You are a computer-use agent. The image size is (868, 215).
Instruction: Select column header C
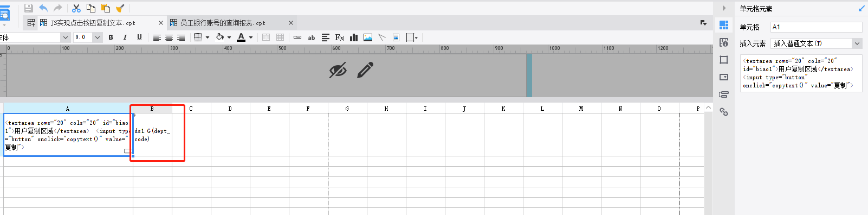[x=191, y=109]
